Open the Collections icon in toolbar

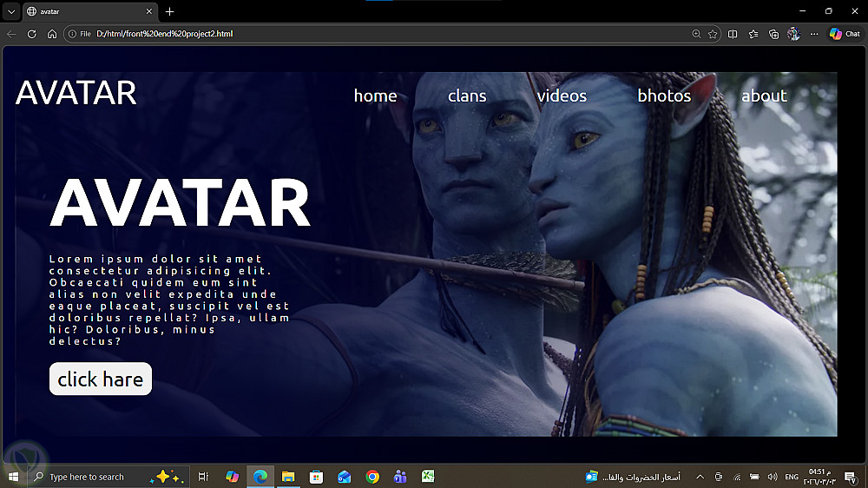[773, 34]
